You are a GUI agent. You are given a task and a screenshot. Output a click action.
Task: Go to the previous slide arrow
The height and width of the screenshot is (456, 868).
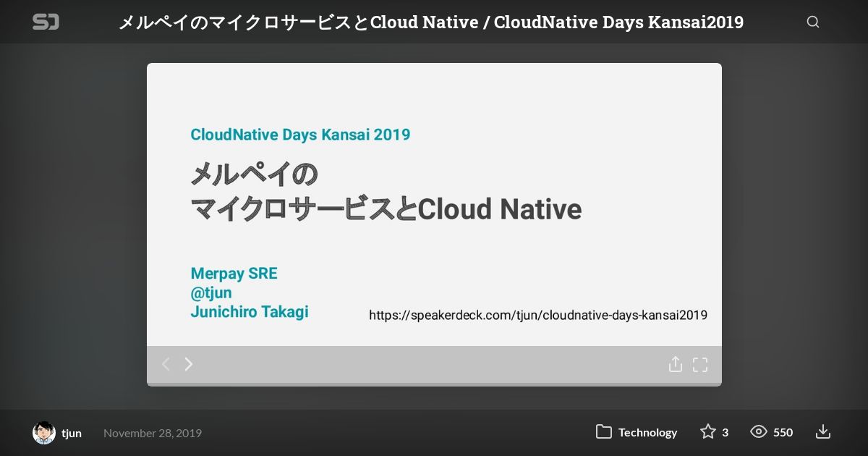coord(166,364)
